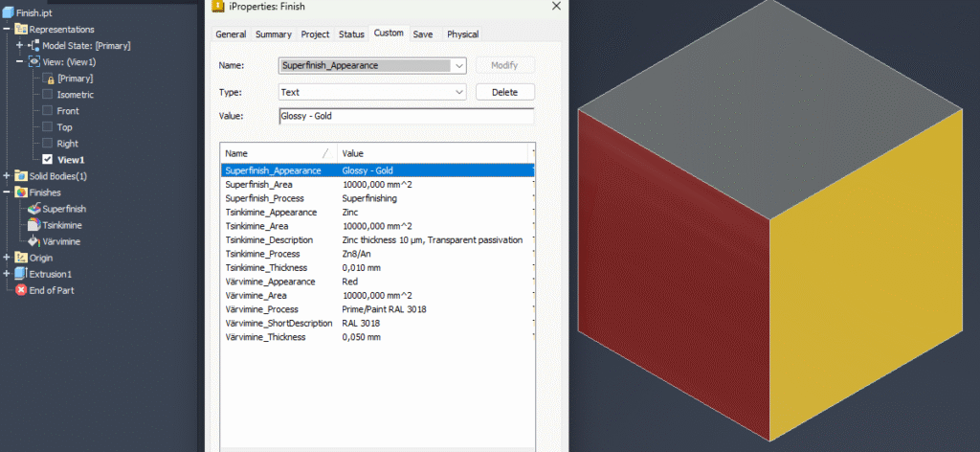Click the Finishes folder icon
Viewport: 980px width, 452px height.
pos(21,192)
